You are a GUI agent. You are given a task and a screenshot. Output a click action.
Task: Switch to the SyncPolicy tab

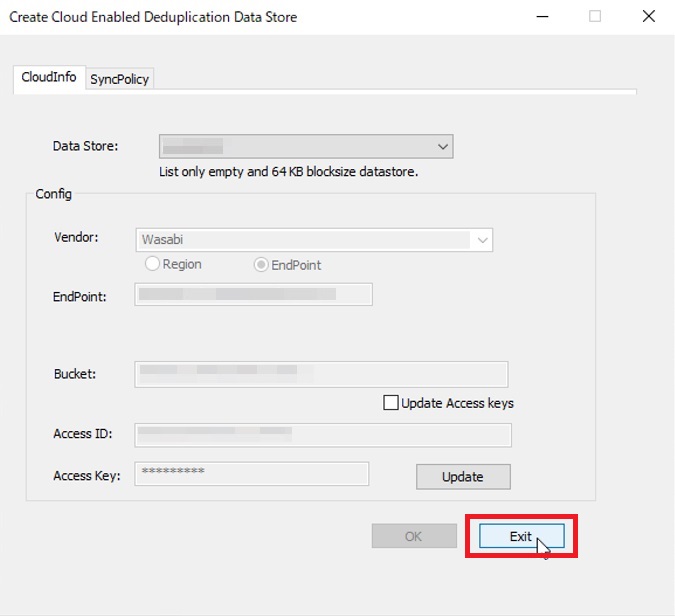(119, 79)
